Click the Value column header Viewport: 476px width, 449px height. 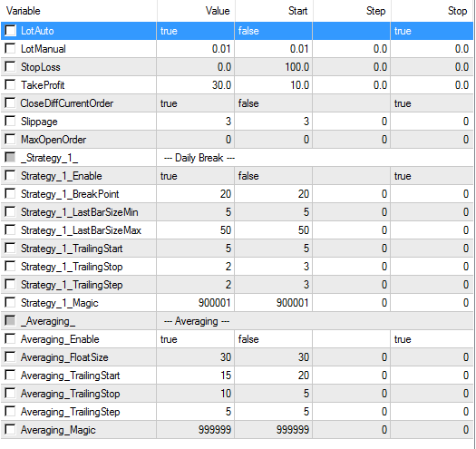point(196,11)
